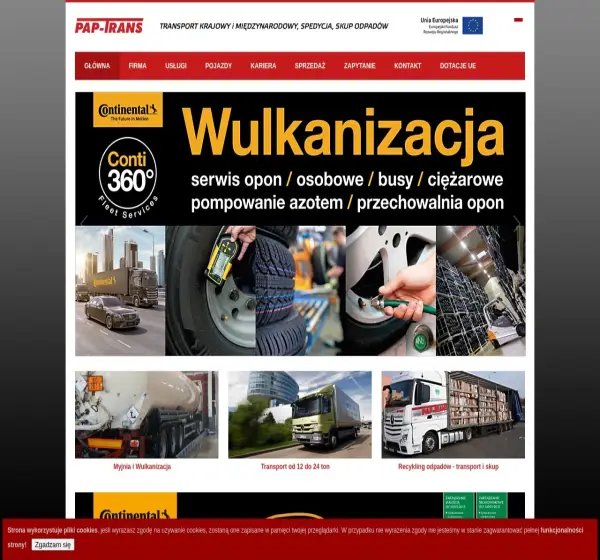Accept cookies with Zgadzam się button
The height and width of the screenshot is (560, 600).
point(53,545)
